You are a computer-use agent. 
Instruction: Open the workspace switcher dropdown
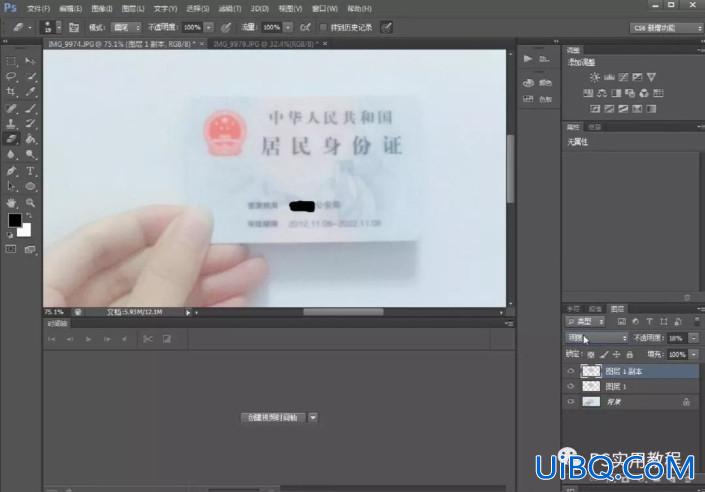(x=666, y=28)
